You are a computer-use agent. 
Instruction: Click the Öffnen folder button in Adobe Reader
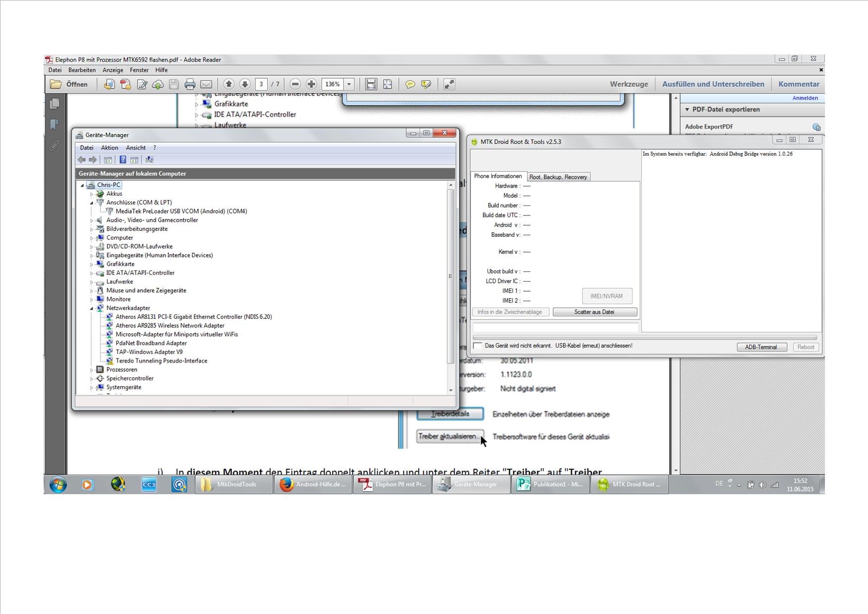[x=69, y=84]
